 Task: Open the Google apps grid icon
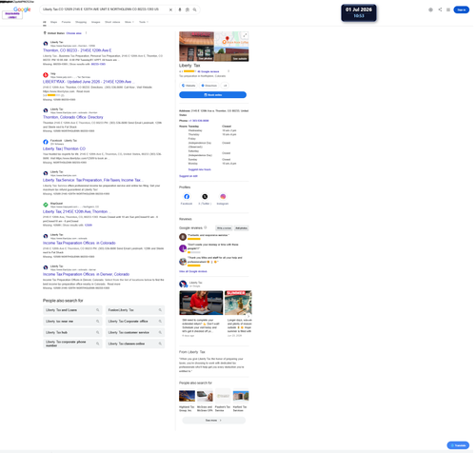tap(448, 10)
